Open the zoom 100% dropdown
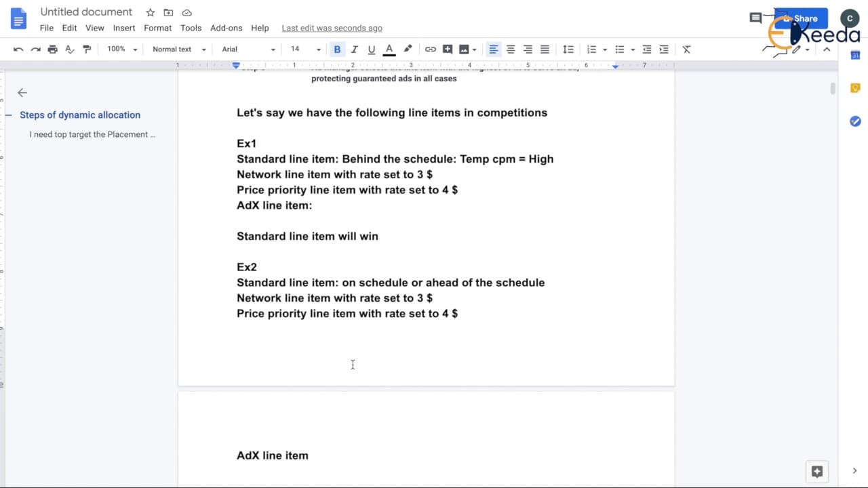The width and height of the screenshot is (868, 488). click(122, 49)
